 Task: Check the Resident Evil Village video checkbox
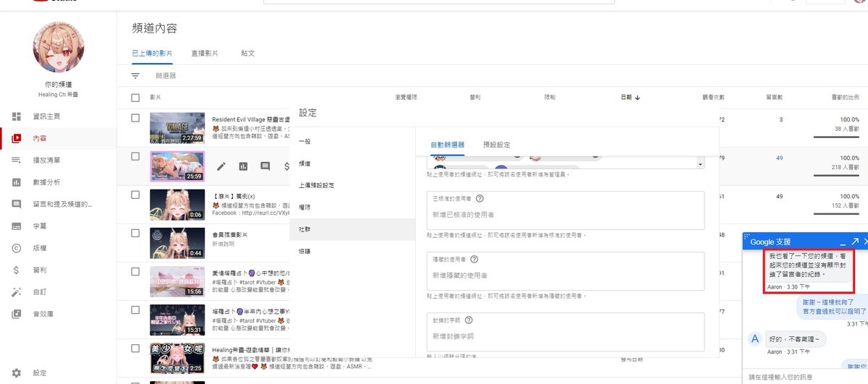click(135, 117)
